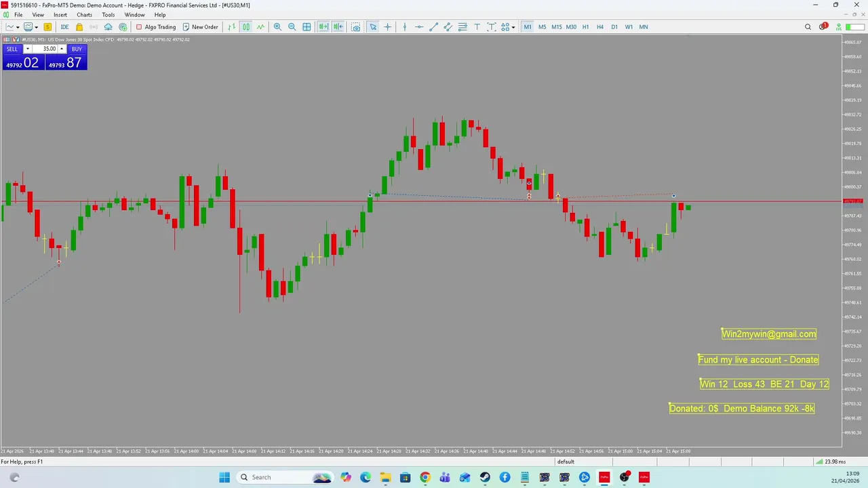
Task: Select the text tool T icon
Action: pos(477,27)
